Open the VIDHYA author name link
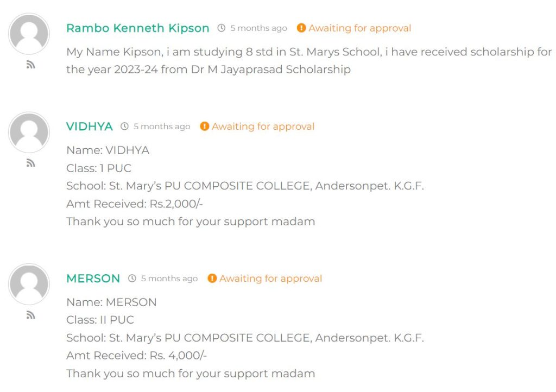This screenshot has height=392, width=556. coord(89,127)
